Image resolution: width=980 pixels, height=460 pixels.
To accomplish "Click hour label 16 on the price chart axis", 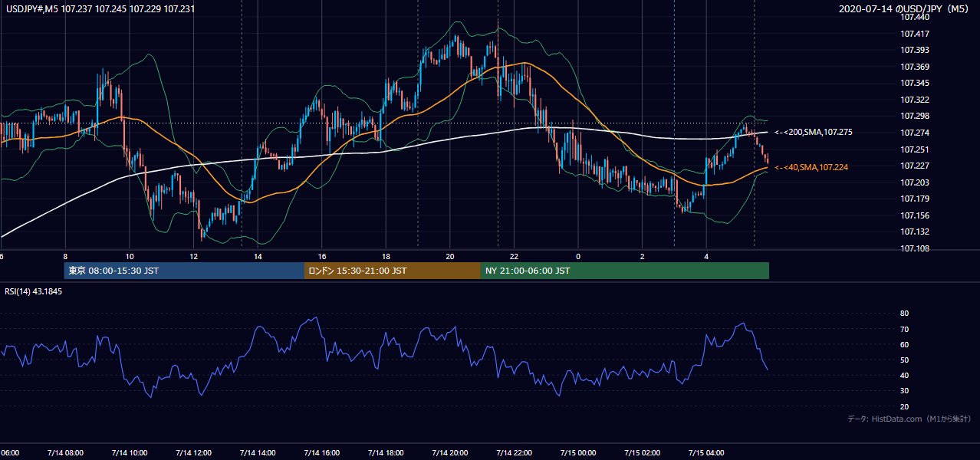I will (322, 257).
